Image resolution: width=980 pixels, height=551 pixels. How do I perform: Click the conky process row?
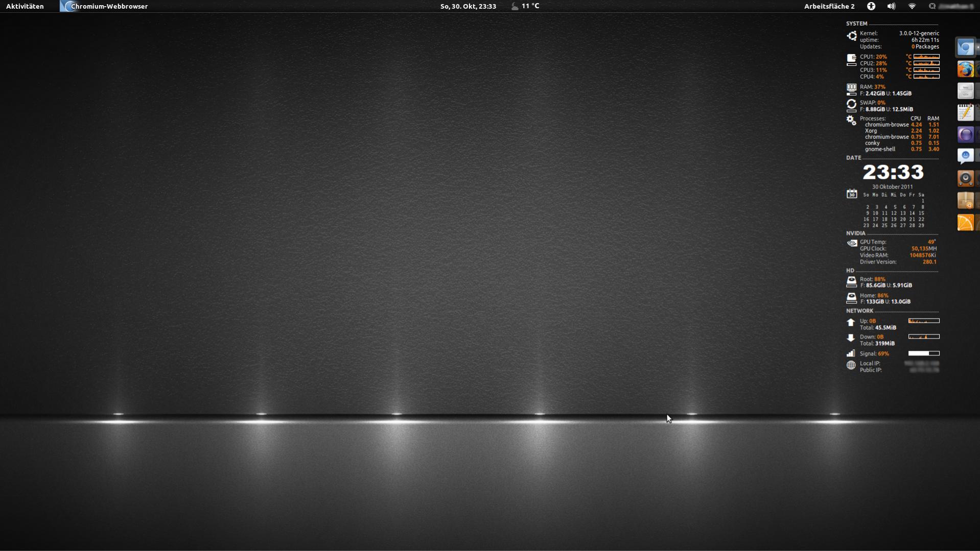tap(902, 143)
